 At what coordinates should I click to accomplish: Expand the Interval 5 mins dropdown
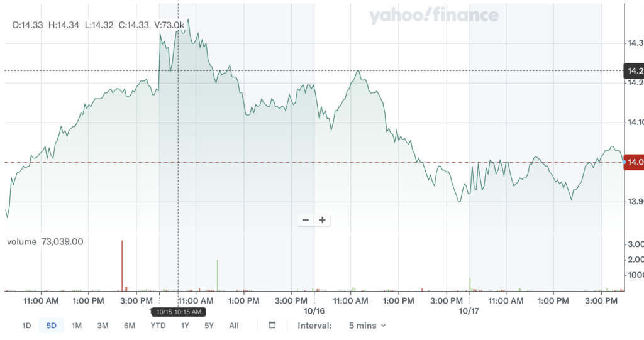[367, 326]
